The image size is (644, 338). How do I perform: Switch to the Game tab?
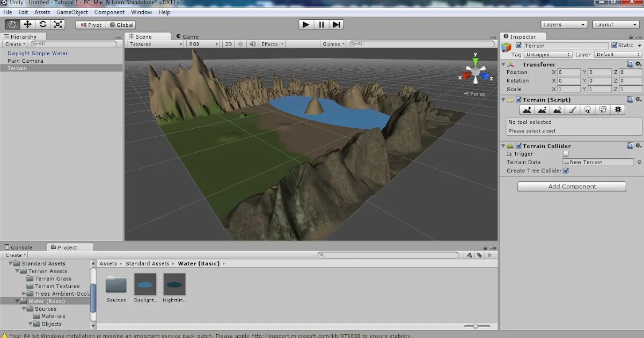pyautogui.click(x=187, y=36)
